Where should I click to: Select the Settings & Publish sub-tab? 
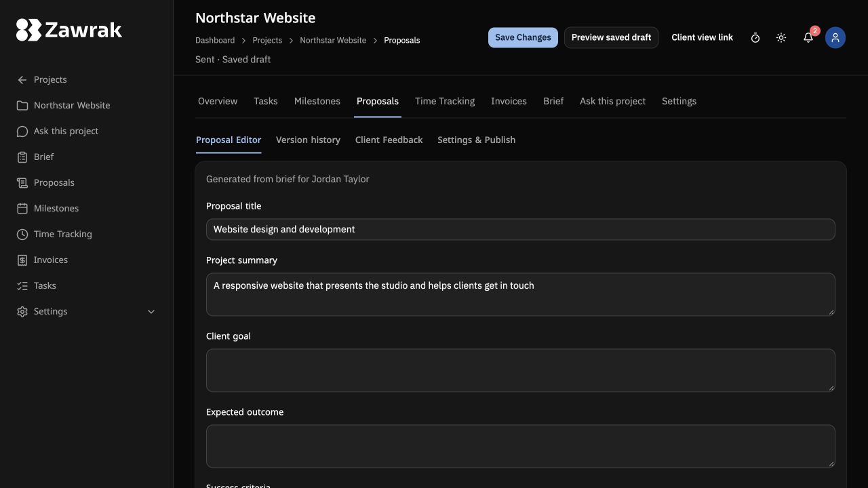[x=476, y=140]
